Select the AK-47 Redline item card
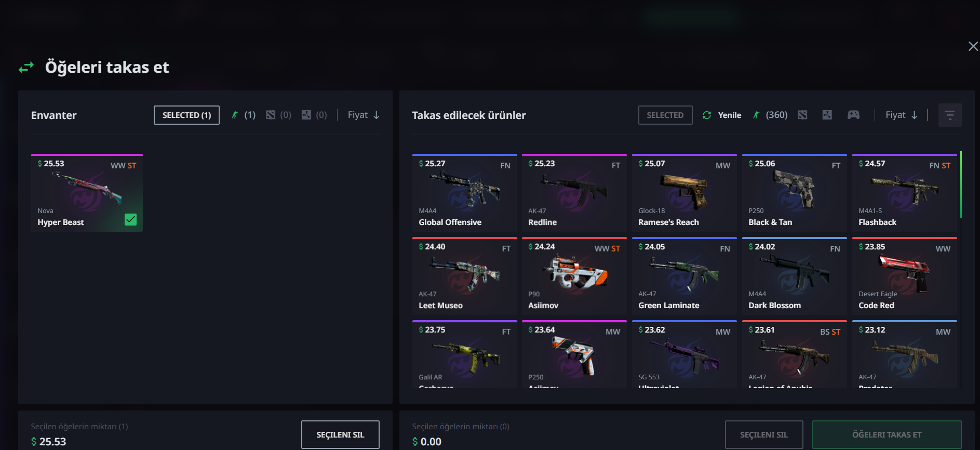This screenshot has height=450, width=980. click(574, 193)
